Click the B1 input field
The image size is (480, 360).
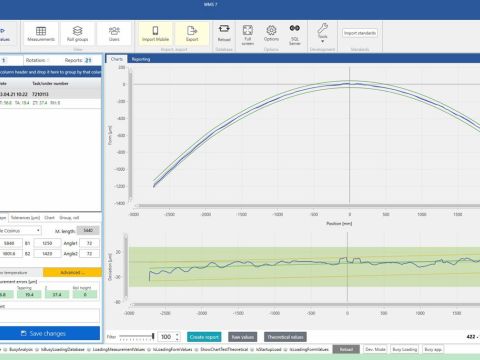coord(47,243)
